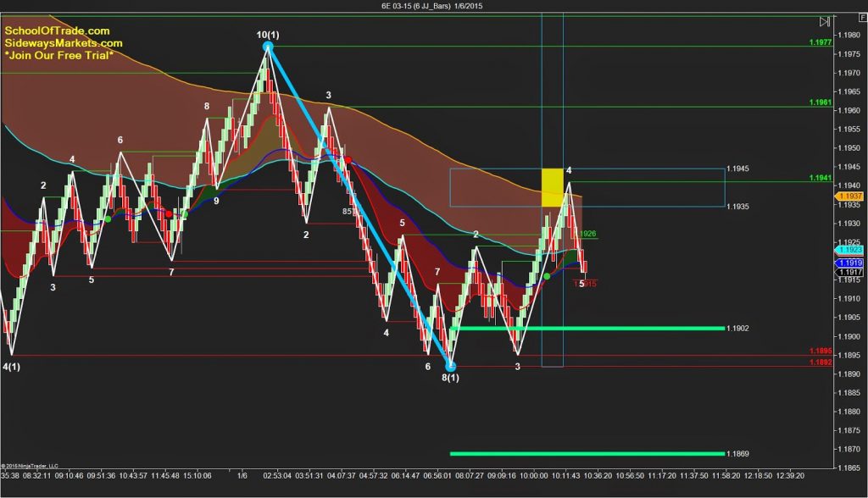Click the green 1926 level label

coord(588,234)
